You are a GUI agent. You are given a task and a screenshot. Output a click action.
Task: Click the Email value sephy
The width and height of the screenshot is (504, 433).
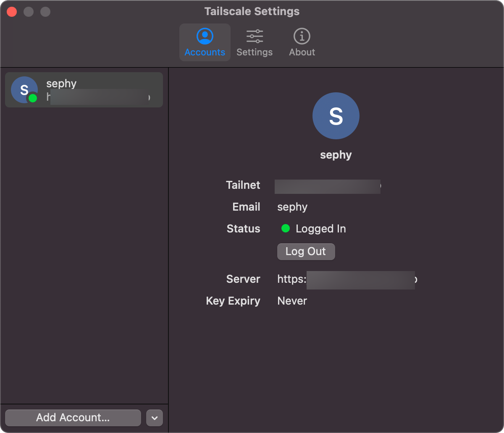tap(292, 207)
